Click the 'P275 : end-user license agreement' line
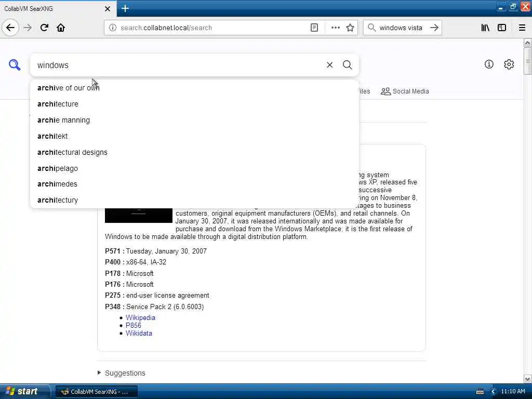This screenshot has height=399, width=532. click(157, 296)
